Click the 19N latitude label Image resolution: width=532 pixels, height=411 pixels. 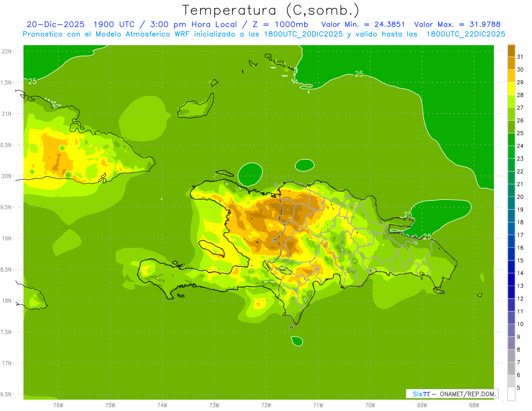pos(8,239)
